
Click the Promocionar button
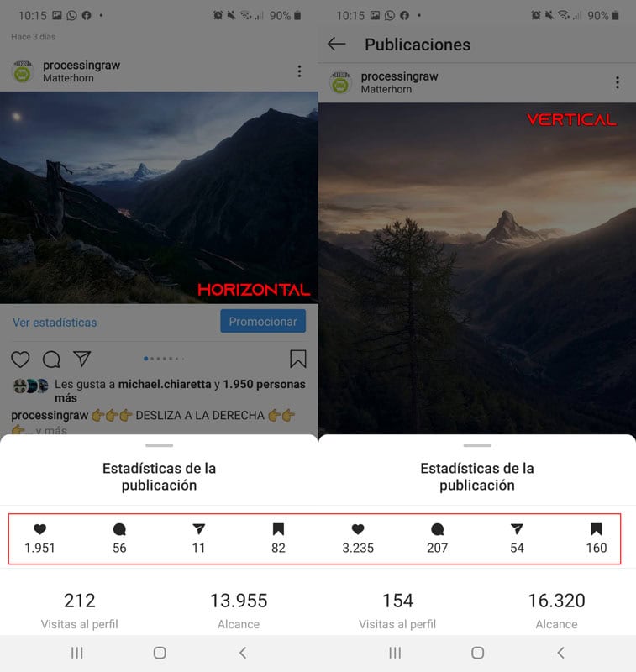(x=263, y=322)
